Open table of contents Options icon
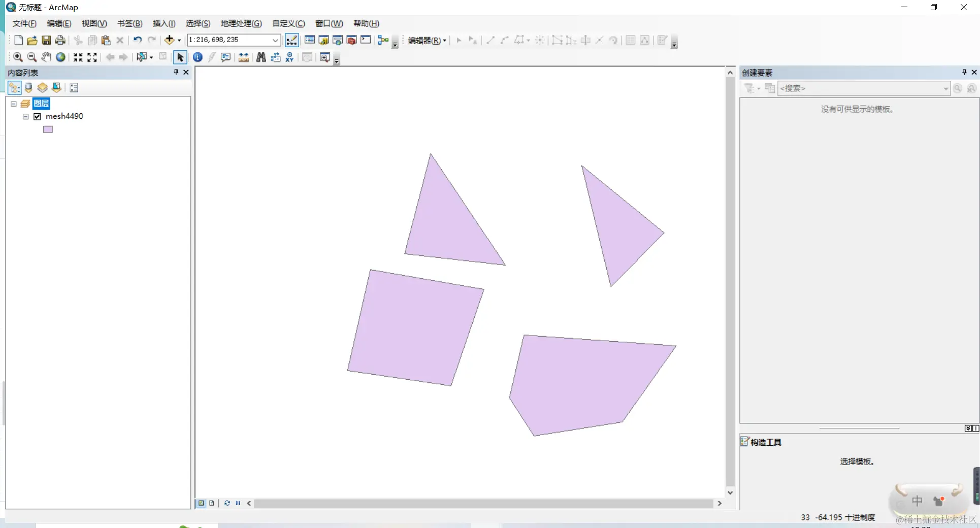 74,88
